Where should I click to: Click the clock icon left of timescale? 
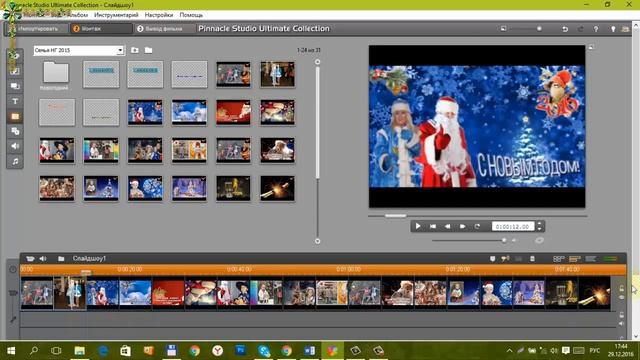pyautogui.click(x=13, y=269)
